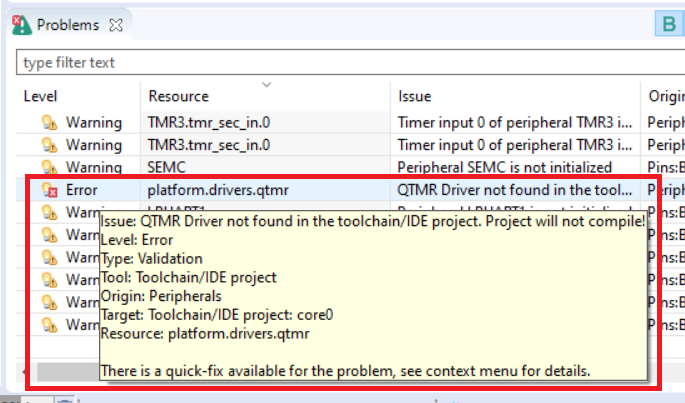The image size is (685, 403).
Task: Sort by the Issue column header
Action: tap(415, 96)
